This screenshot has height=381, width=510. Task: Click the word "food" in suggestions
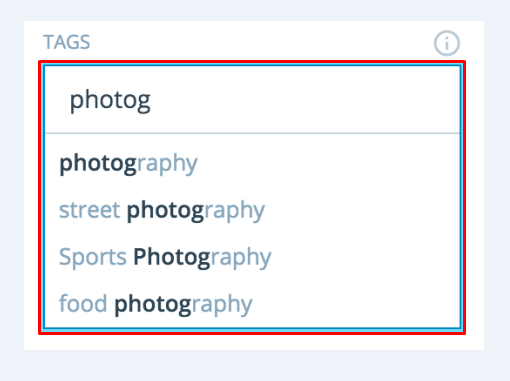tap(83, 303)
